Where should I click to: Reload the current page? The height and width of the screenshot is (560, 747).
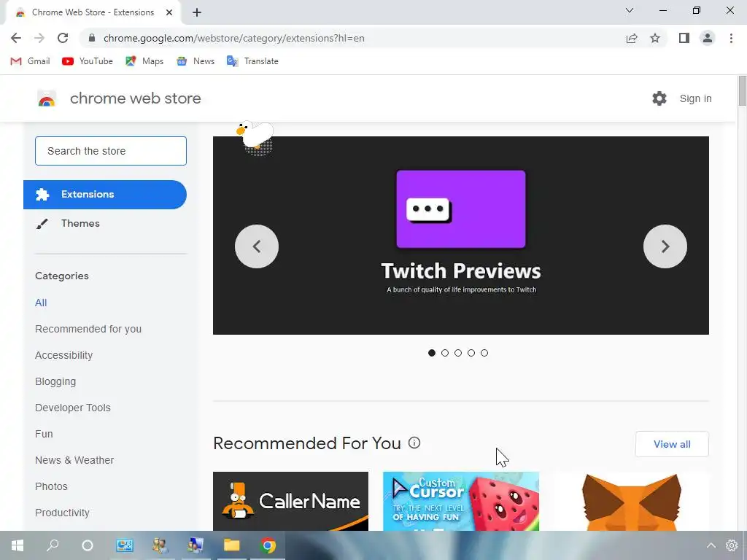[63, 38]
